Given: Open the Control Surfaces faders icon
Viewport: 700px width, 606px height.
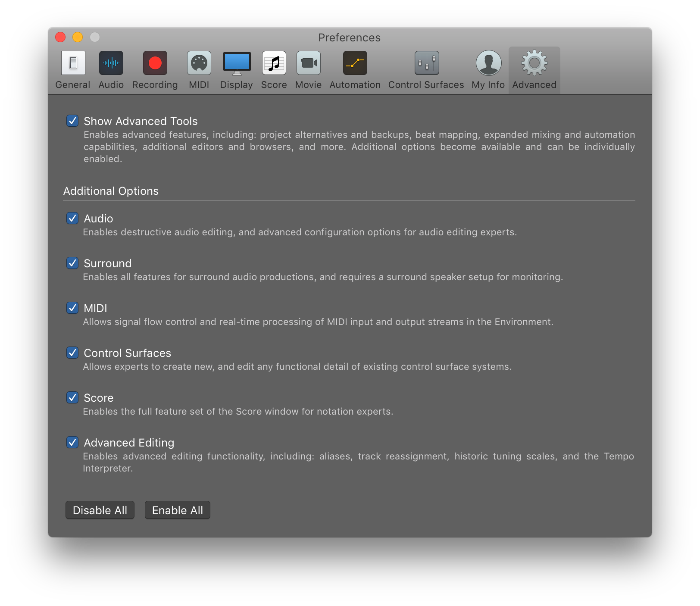Looking at the screenshot, I should [426, 63].
